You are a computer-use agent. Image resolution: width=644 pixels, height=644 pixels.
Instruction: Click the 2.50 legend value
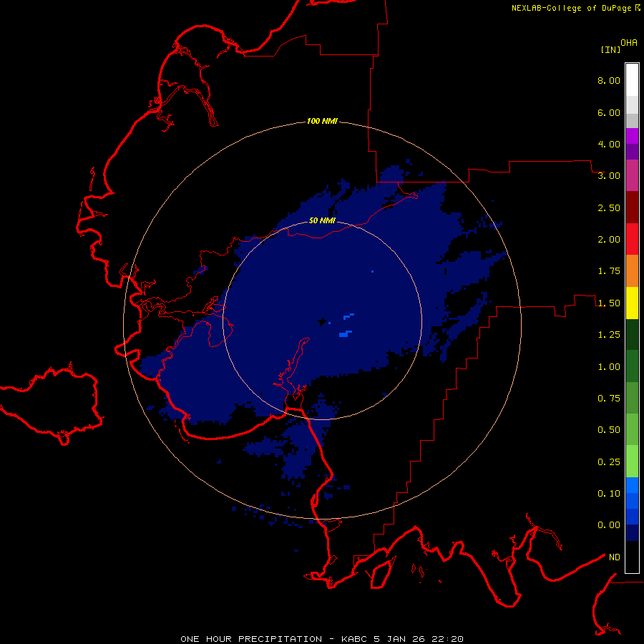[x=609, y=208]
